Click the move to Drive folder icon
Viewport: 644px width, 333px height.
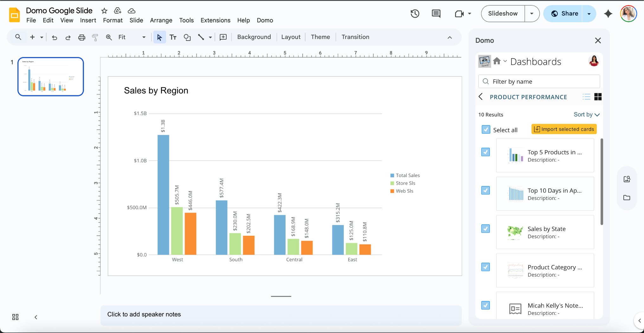point(118,11)
